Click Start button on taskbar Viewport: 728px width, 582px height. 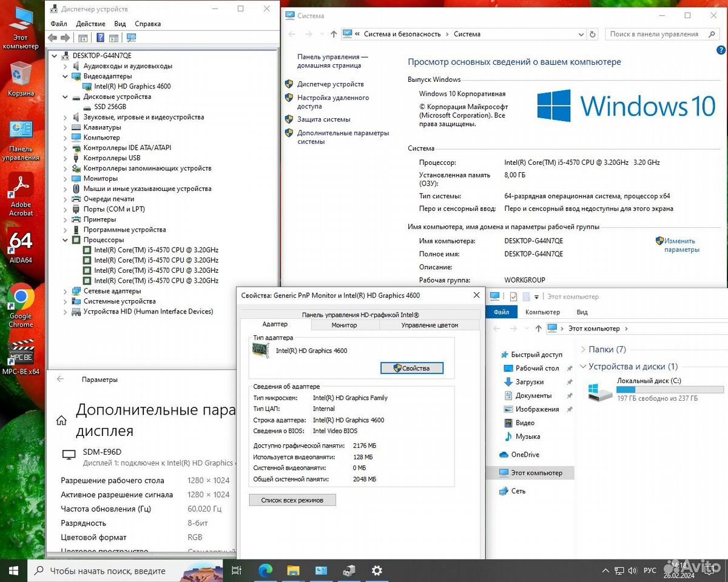pos(13,570)
